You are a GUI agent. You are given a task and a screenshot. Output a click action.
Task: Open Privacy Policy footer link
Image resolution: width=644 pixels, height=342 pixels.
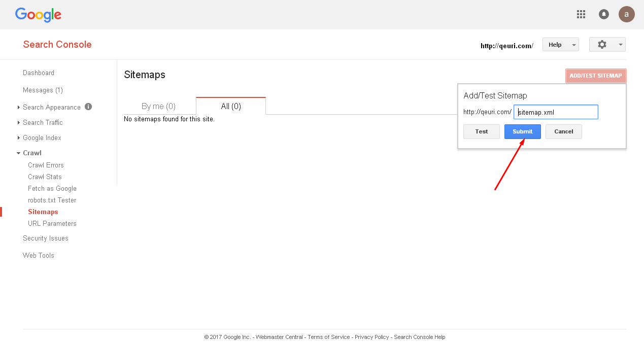coord(372,337)
